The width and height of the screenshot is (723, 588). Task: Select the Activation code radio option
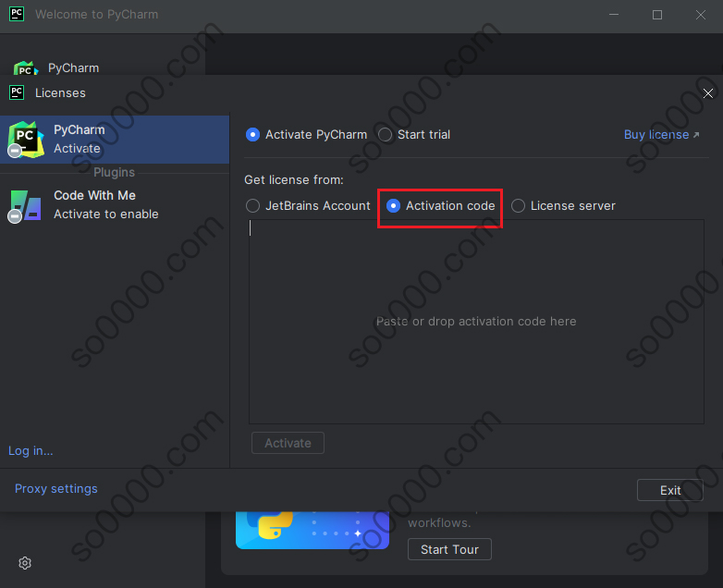pos(440,205)
